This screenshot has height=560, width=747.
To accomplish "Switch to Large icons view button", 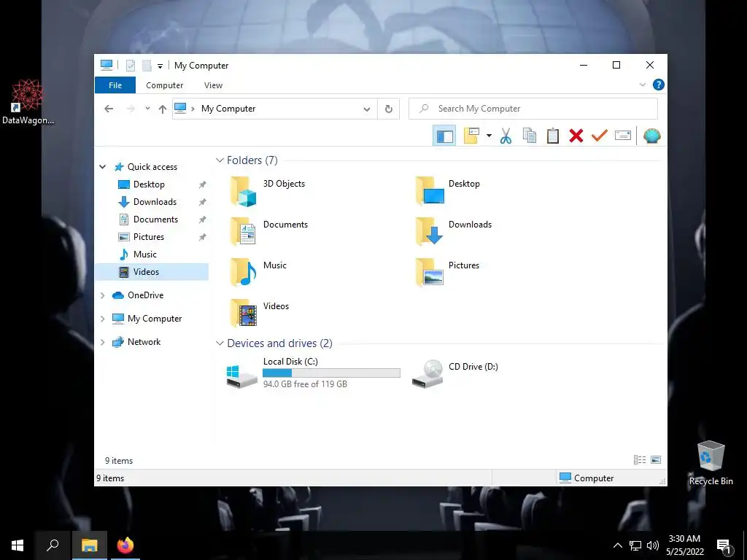I will 656,460.
